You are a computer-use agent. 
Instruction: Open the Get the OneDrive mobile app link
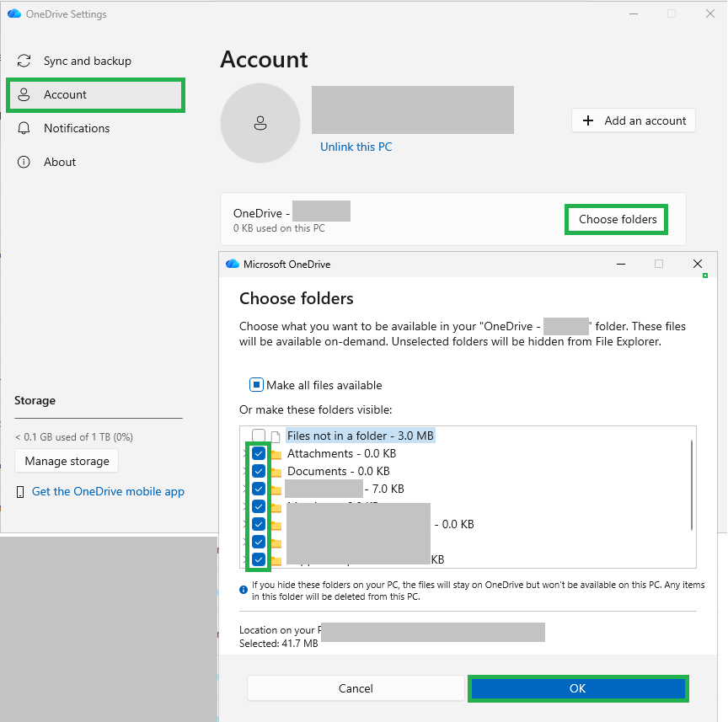tap(108, 491)
